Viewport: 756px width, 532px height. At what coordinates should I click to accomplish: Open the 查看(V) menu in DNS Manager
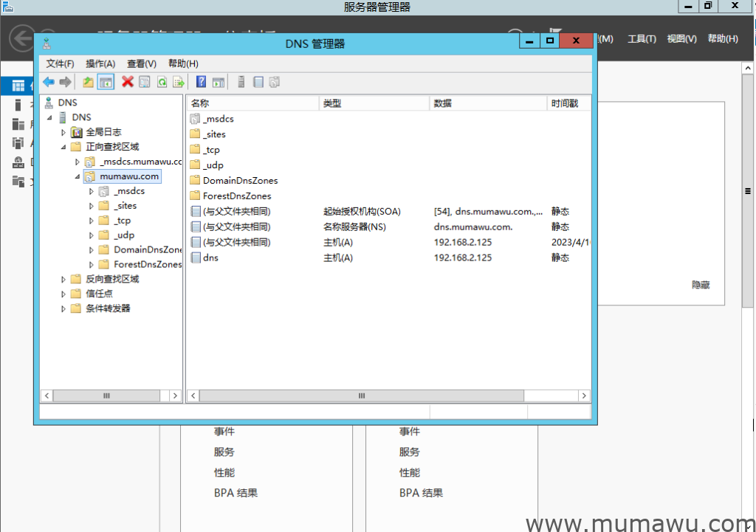(x=140, y=63)
